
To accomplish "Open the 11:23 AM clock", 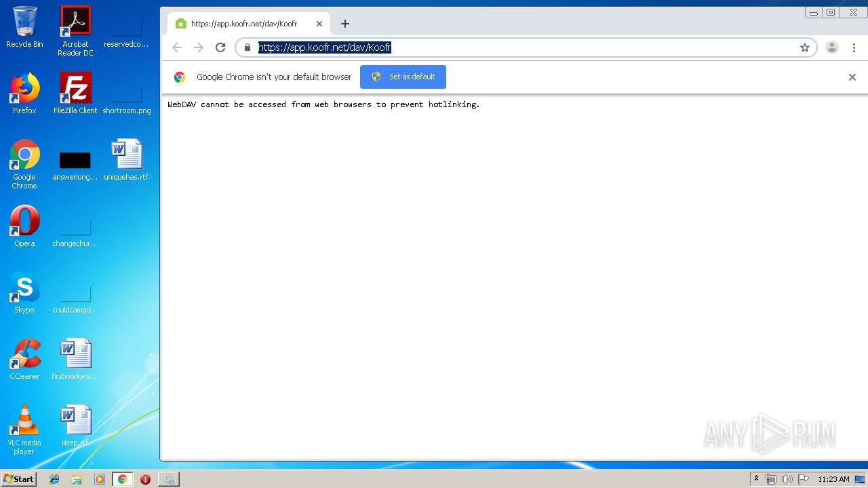I will click(833, 479).
